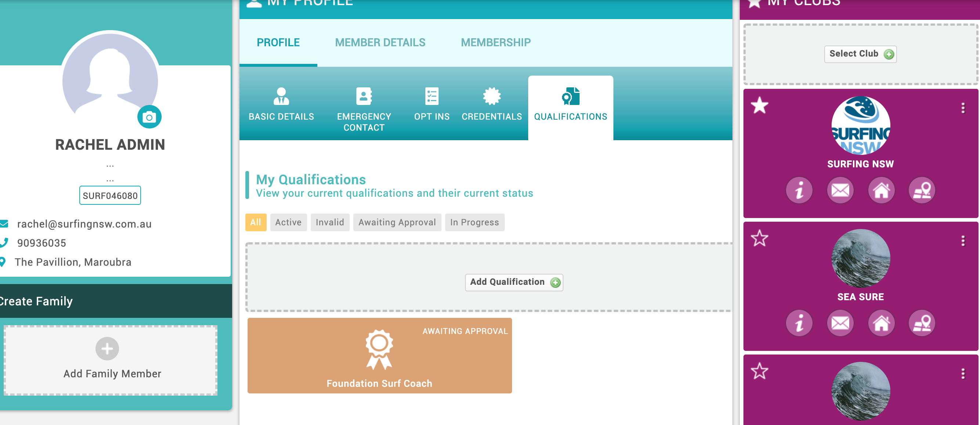Open Foundation Surf Coach qualification card
The height and width of the screenshot is (425, 980).
point(379,355)
